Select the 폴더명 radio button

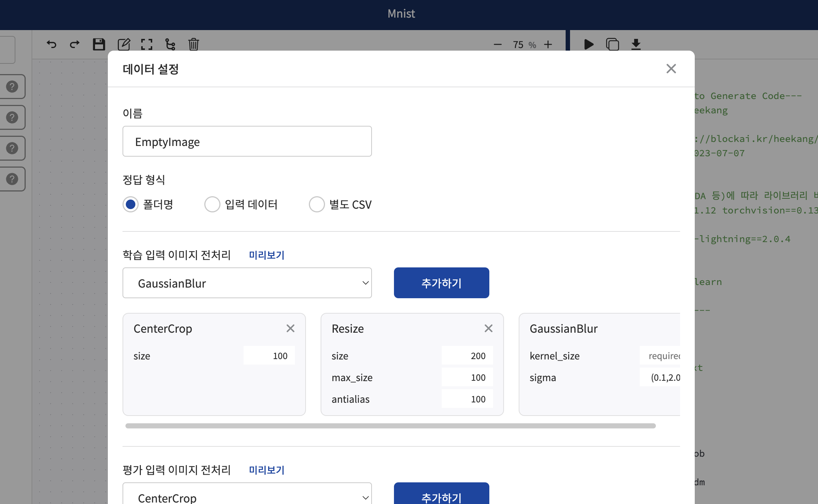[130, 204]
